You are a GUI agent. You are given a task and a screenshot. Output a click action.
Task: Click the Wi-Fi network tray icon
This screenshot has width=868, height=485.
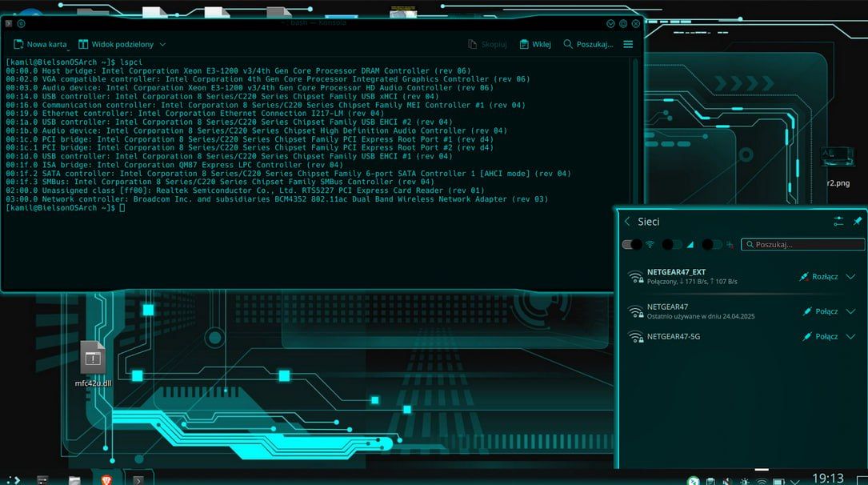tap(762, 481)
